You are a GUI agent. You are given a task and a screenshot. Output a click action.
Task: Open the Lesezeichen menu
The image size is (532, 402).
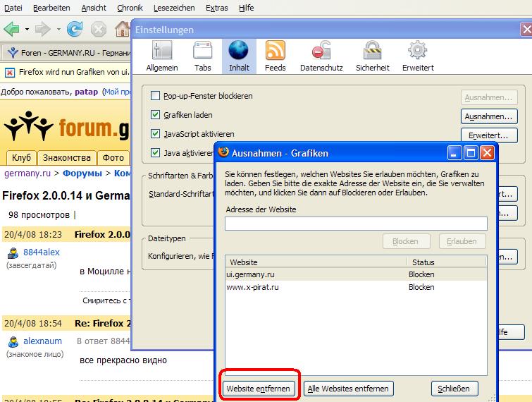(174, 8)
